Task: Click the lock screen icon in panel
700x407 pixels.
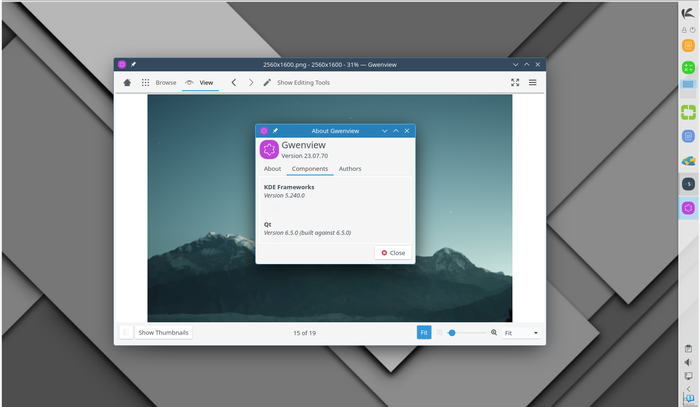Action: pos(684,30)
